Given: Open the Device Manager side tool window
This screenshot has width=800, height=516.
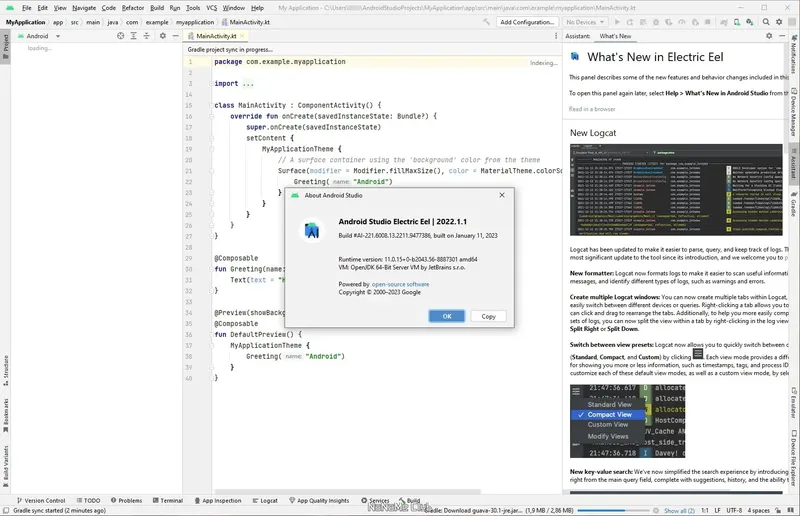Looking at the screenshot, I should pos(794,112).
